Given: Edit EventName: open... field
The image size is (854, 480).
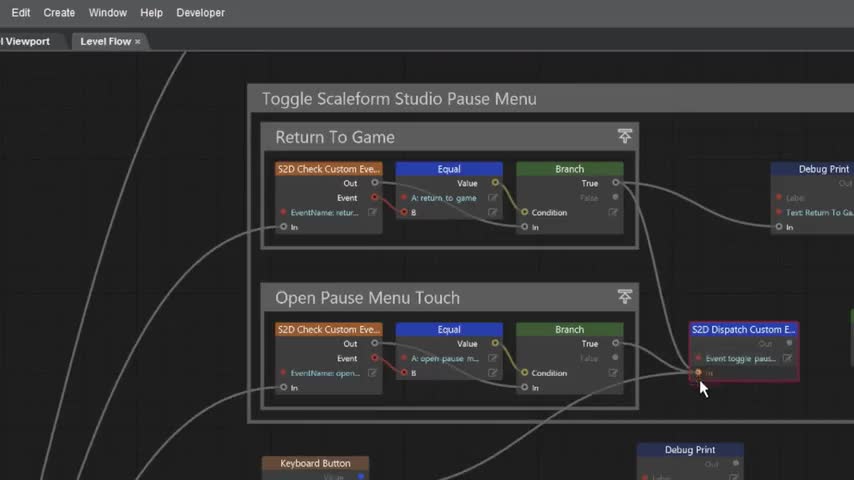Looking at the screenshot, I should (x=373, y=373).
